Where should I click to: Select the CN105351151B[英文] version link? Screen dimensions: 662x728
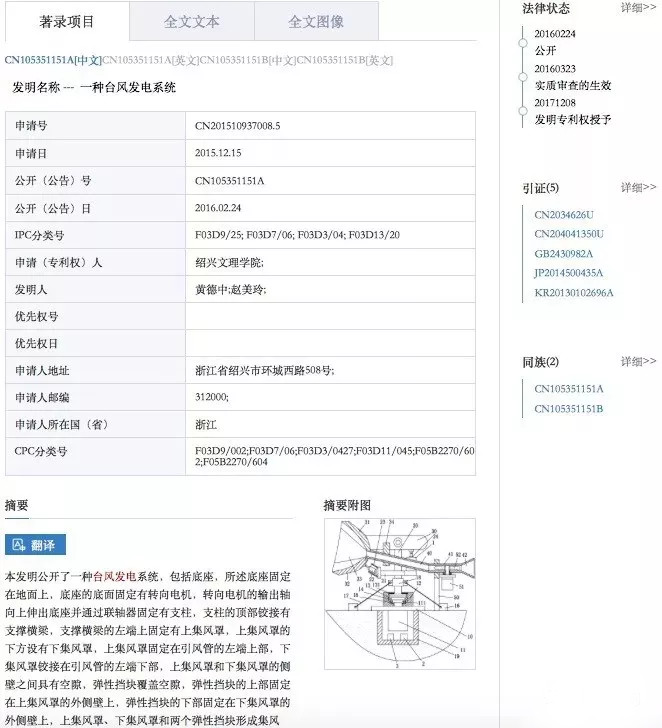pyautogui.click(x=344, y=60)
